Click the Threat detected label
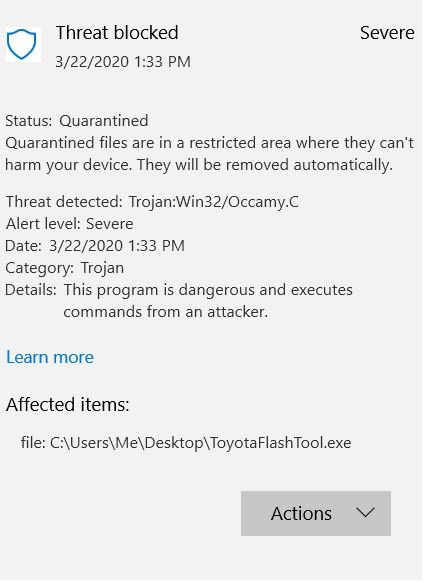Image resolution: width=427 pixels, height=583 pixels. (64, 203)
